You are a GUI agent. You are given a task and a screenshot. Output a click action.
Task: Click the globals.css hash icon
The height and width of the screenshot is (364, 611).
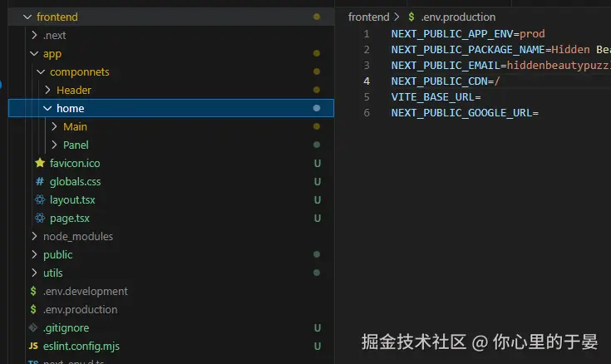(39, 182)
